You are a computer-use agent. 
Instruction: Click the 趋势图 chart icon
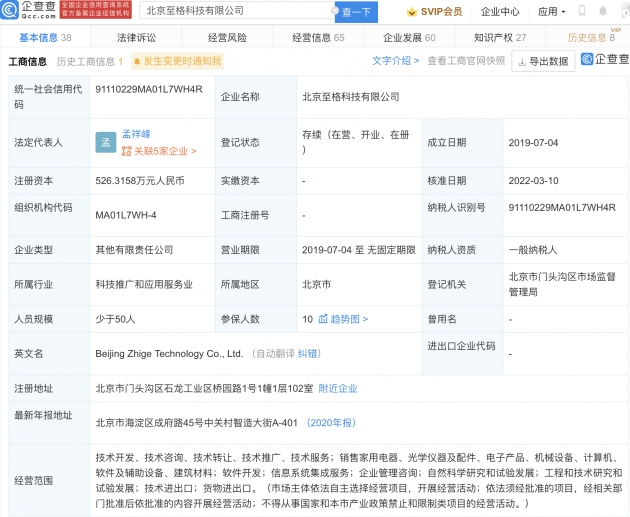click(323, 319)
